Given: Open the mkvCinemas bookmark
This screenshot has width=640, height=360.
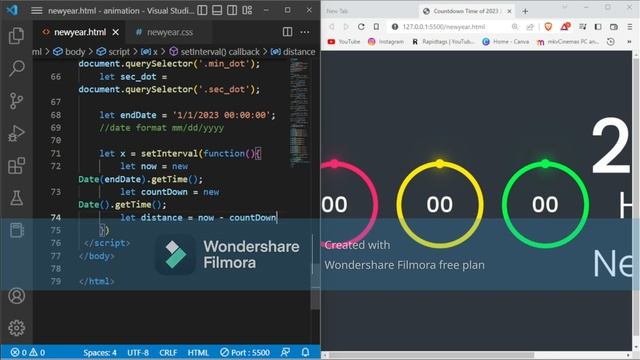Looking at the screenshot, I should 568,42.
